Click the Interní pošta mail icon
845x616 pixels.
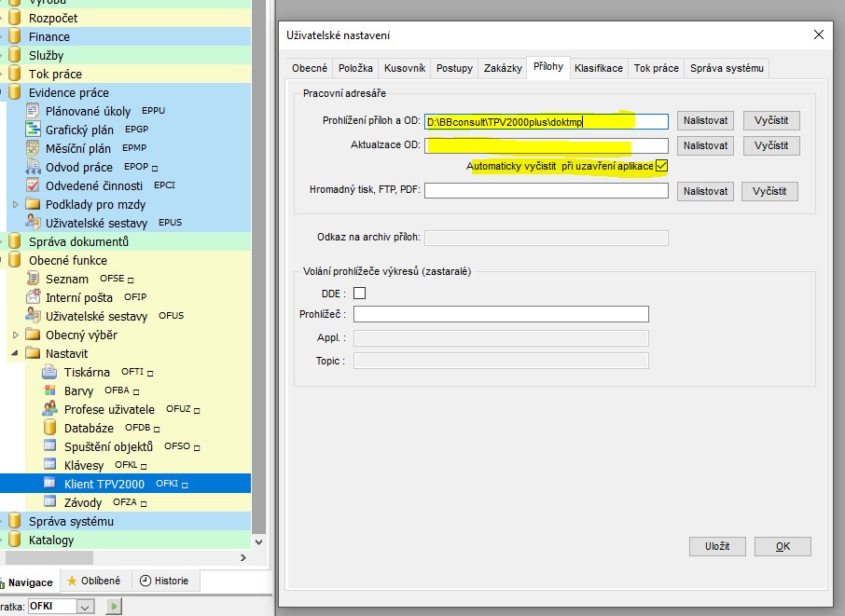click(33, 296)
